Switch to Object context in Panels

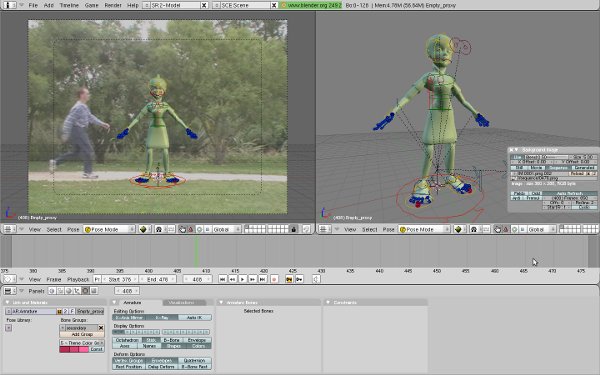pyautogui.click(x=77, y=291)
